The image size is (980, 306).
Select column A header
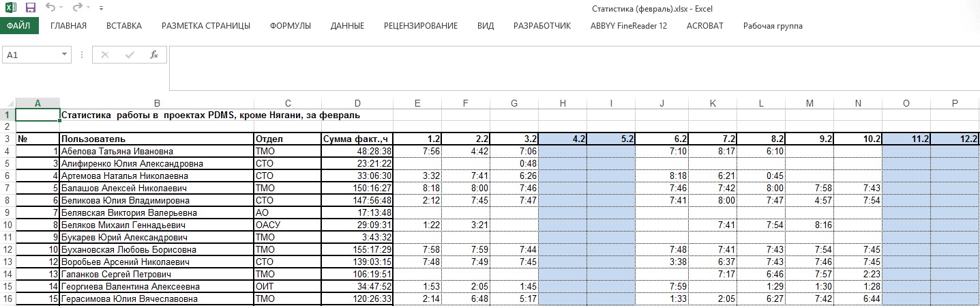[38, 103]
